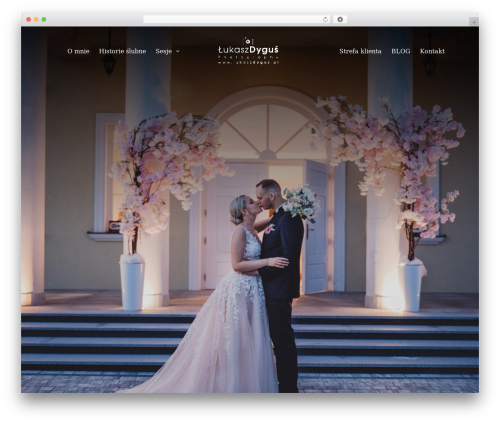The image size is (500, 423).
Task: Expand the Sesje submenu chevron
Action: click(x=178, y=51)
